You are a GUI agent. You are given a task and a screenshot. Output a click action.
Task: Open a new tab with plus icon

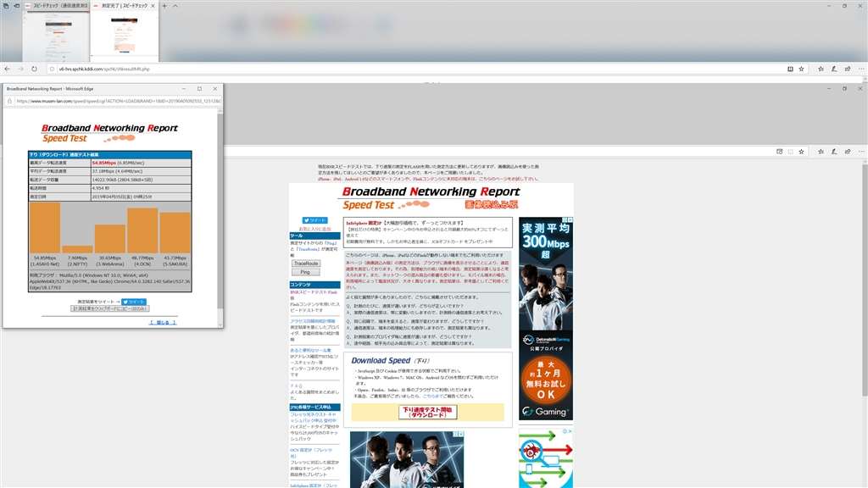click(x=164, y=6)
